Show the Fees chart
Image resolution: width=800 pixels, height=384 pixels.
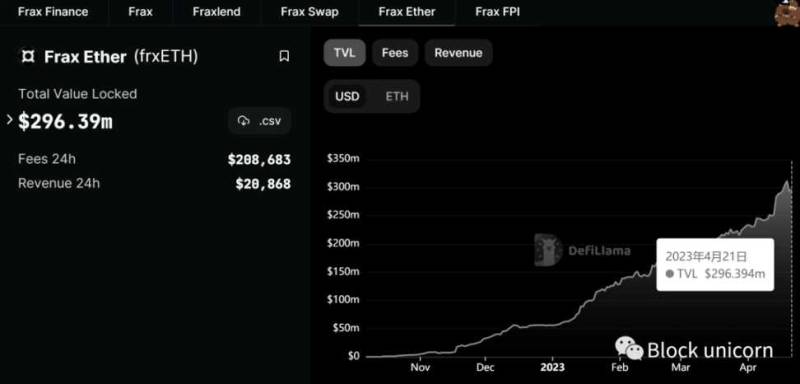tap(395, 53)
